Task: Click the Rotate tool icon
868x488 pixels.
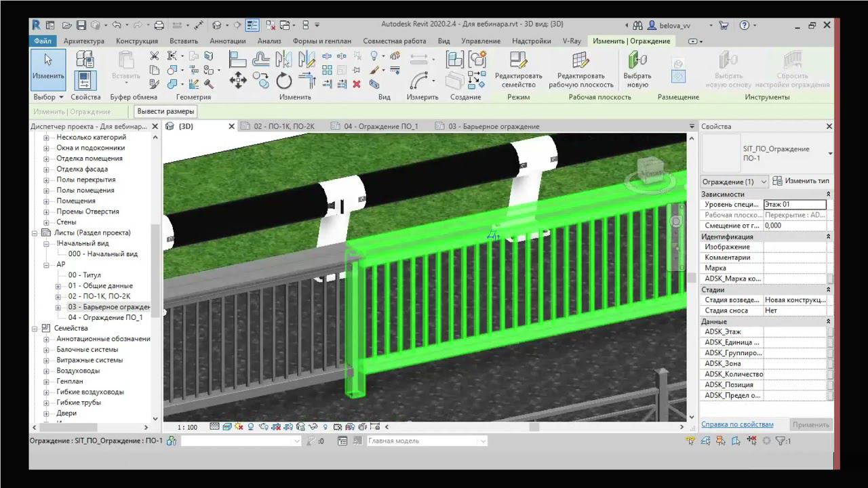Action: tap(283, 81)
